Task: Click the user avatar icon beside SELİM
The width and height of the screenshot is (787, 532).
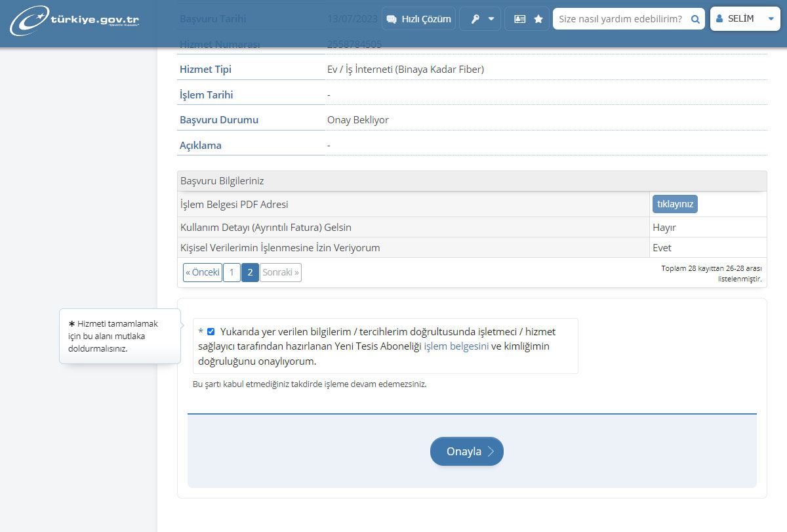Action: click(x=719, y=19)
